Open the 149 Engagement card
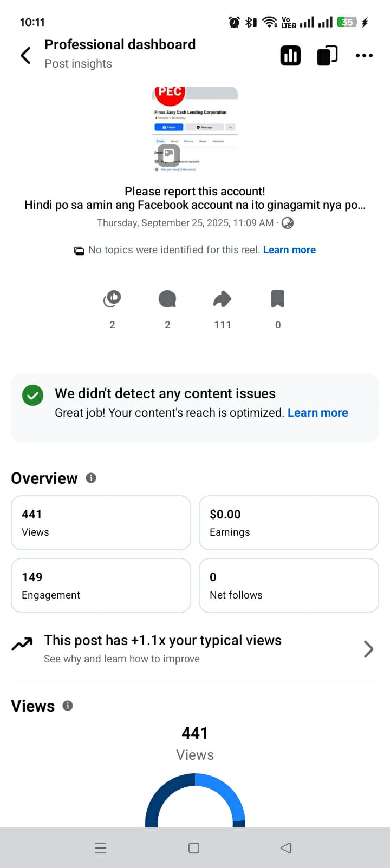390x868 pixels. pyautogui.click(x=101, y=586)
